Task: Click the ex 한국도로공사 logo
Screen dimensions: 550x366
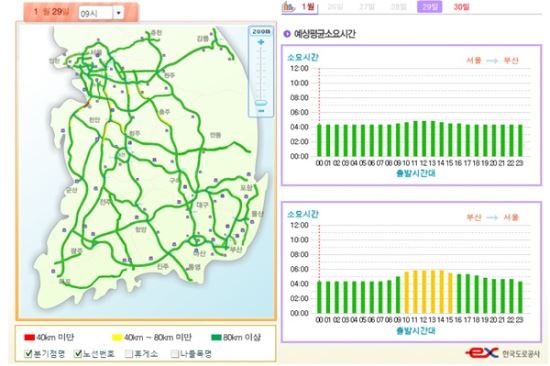Action: tap(502, 353)
